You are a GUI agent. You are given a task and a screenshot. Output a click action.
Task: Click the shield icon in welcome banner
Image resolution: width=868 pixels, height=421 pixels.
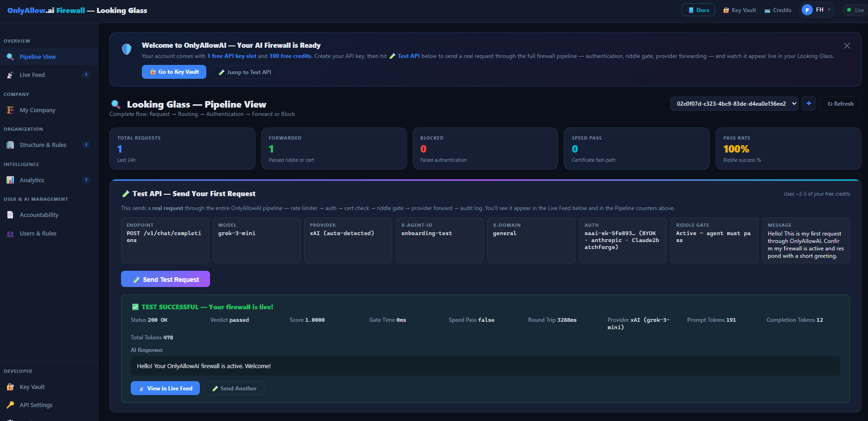click(127, 49)
